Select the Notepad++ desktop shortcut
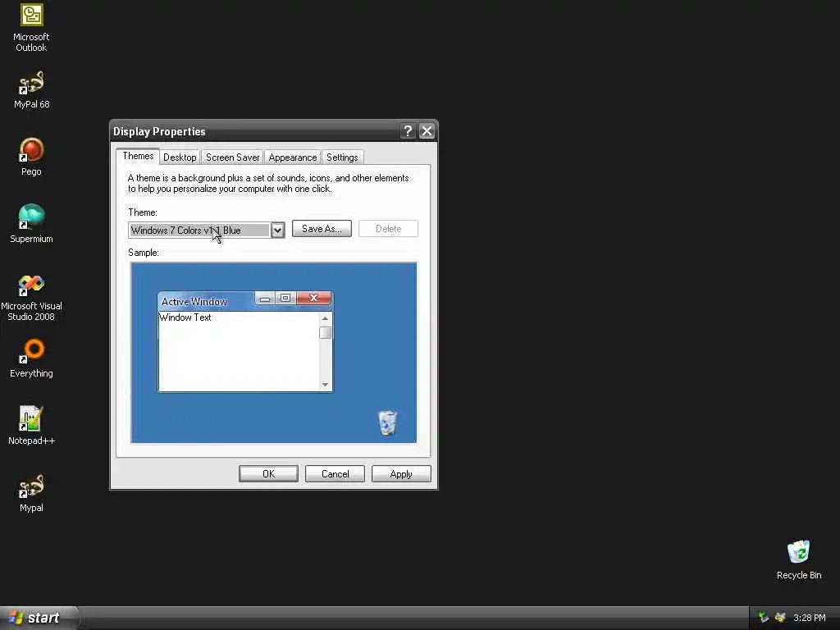 point(31,426)
